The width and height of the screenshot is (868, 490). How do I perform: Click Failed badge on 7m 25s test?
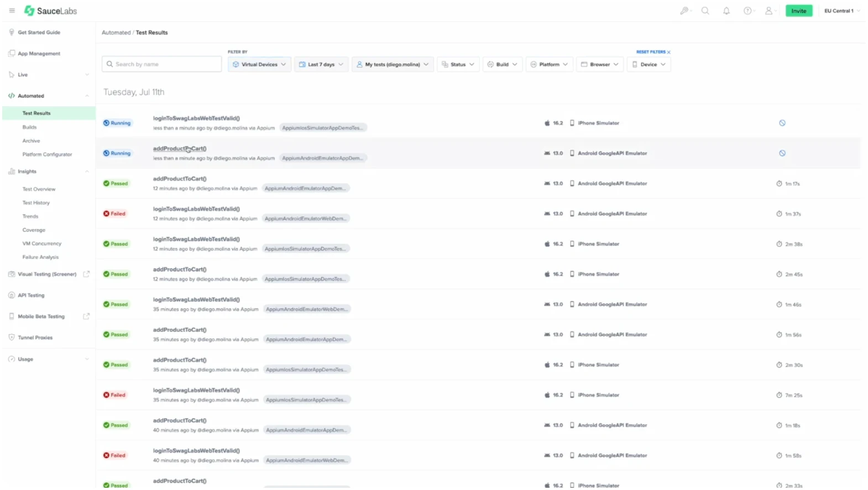(x=114, y=395)
